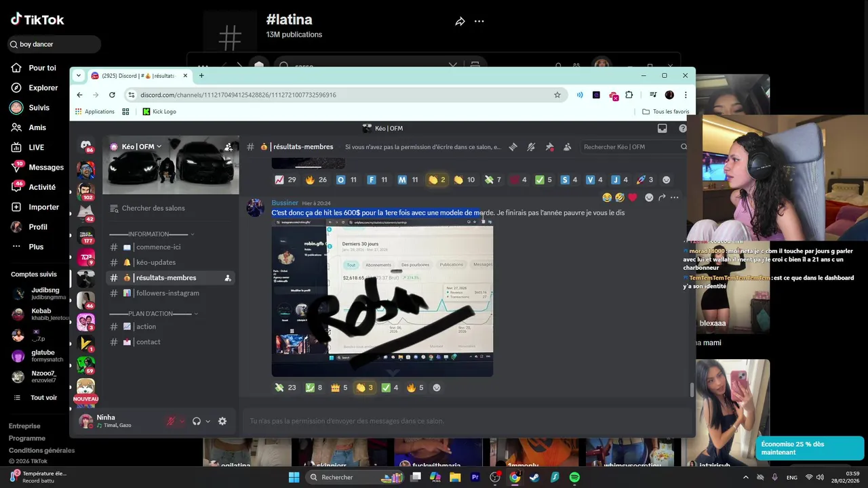Open Tous les favoris bookmarks folder
The width and height of the screenshot is (868, 488).
click(665, 111)
